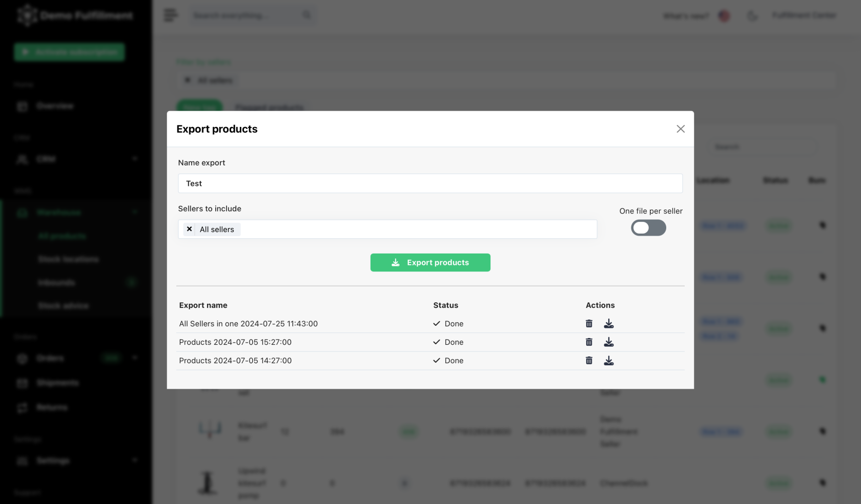Image resolution: width=861 pixels, height=504 pixels.
Task: Open the hamburger menu in top bar
Action: pos(171,15)
